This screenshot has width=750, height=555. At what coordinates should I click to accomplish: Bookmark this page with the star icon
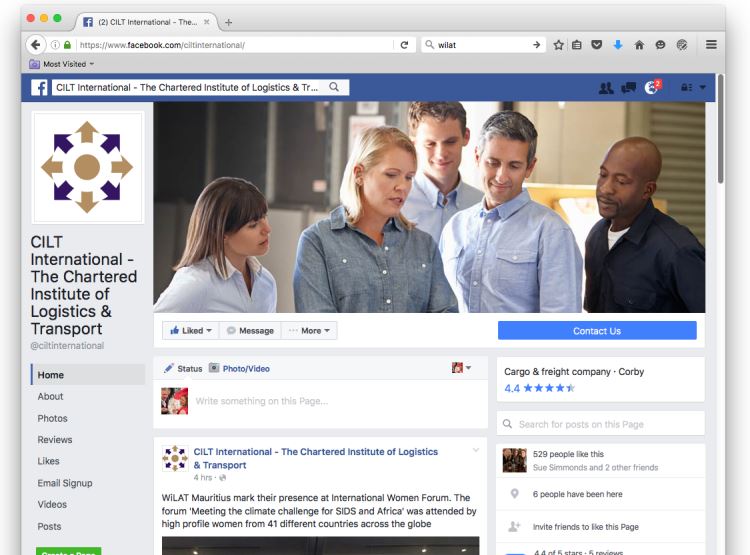click(x=558, y=45)
